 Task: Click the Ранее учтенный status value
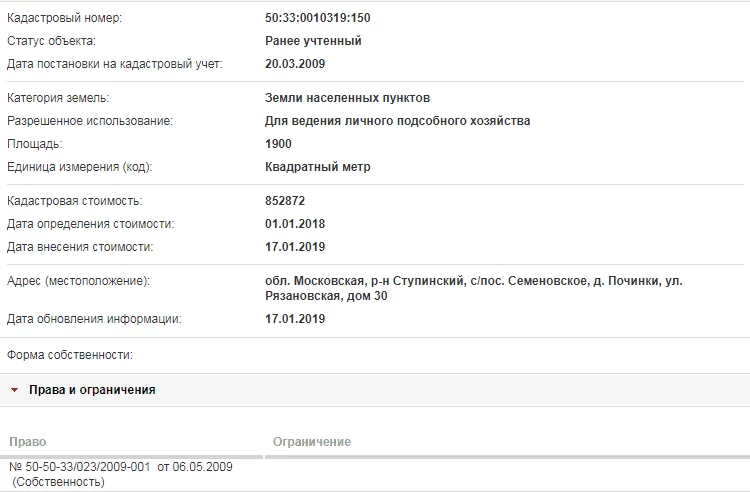pos(313,41)
